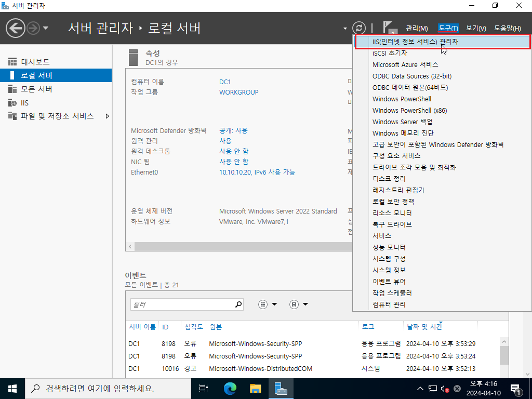The image size is (532, 399).
Task: Launch 리소스 모니터
Action: tap(443, 213)
